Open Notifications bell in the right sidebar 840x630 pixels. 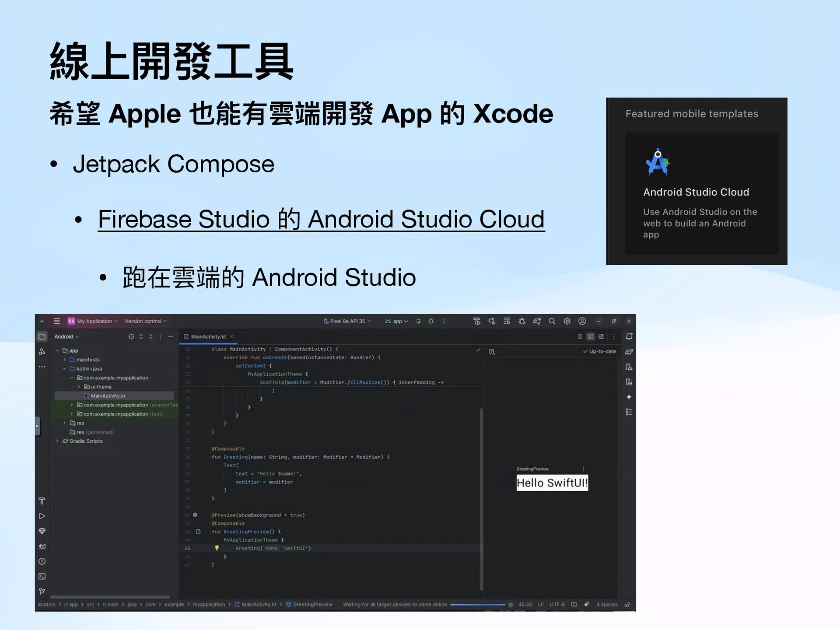[629, 336]
